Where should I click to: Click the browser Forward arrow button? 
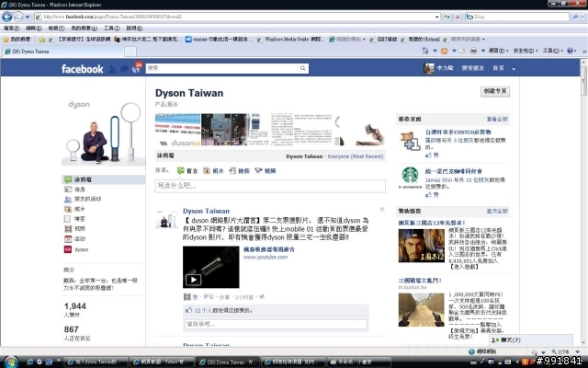[18, 17]
